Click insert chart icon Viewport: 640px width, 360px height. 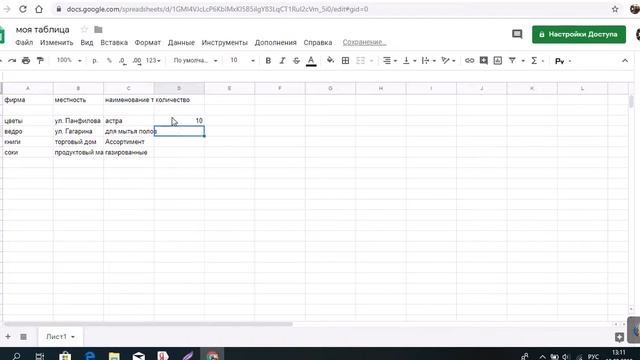pos(498,60)
